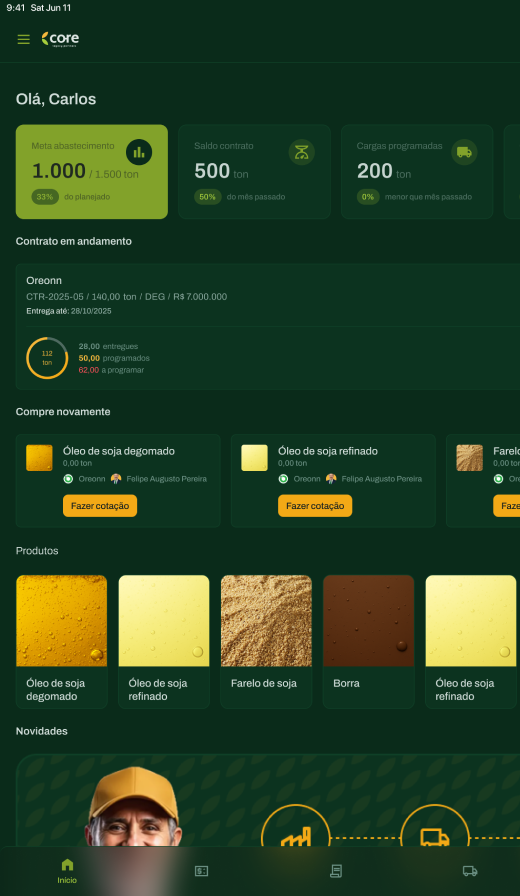Click the truck icon on Cargas programadas
The image size is (520, 896).
[464, 152]
